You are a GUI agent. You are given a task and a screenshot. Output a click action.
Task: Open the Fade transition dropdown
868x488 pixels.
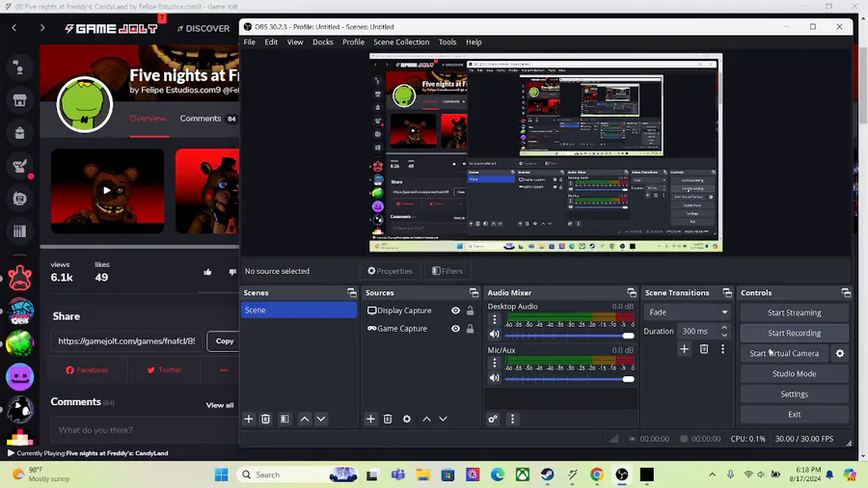click(x=688, y=312)
